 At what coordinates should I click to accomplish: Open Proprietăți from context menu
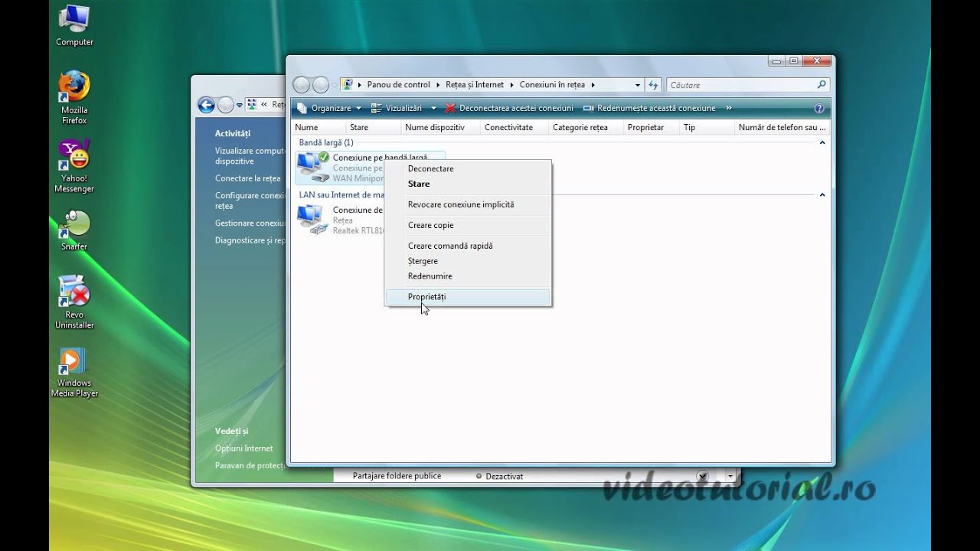(467, 297)
